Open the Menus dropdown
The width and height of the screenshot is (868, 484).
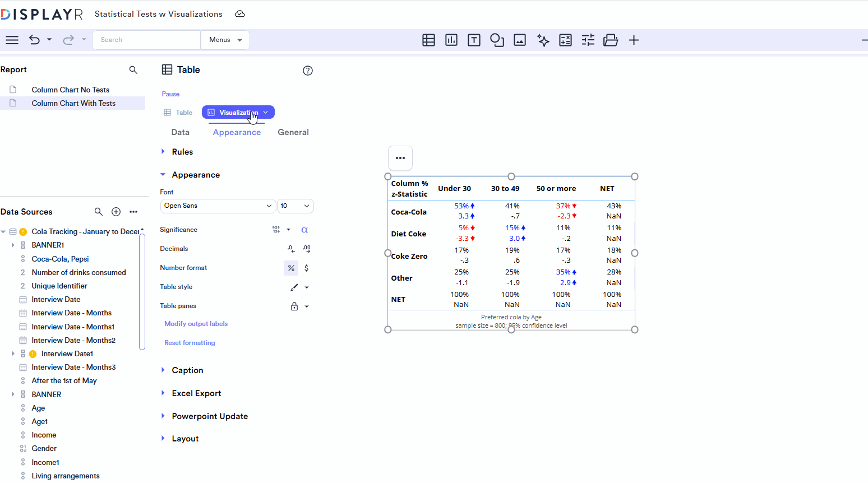(225, 40)
